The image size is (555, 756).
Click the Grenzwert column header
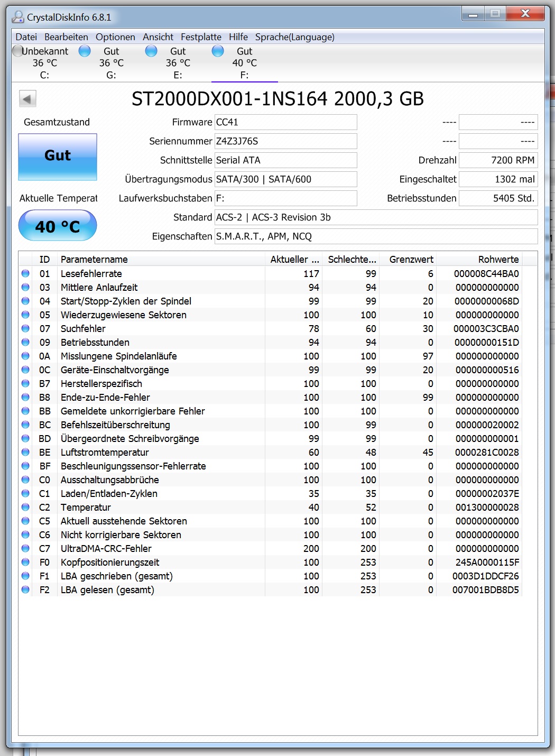click(408, 260)
